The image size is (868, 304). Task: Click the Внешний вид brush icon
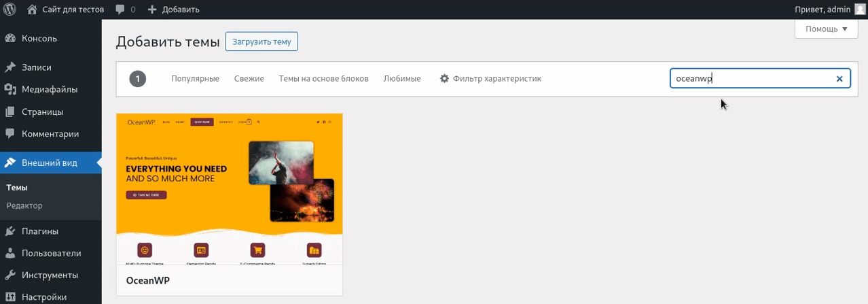click(10, 163)
